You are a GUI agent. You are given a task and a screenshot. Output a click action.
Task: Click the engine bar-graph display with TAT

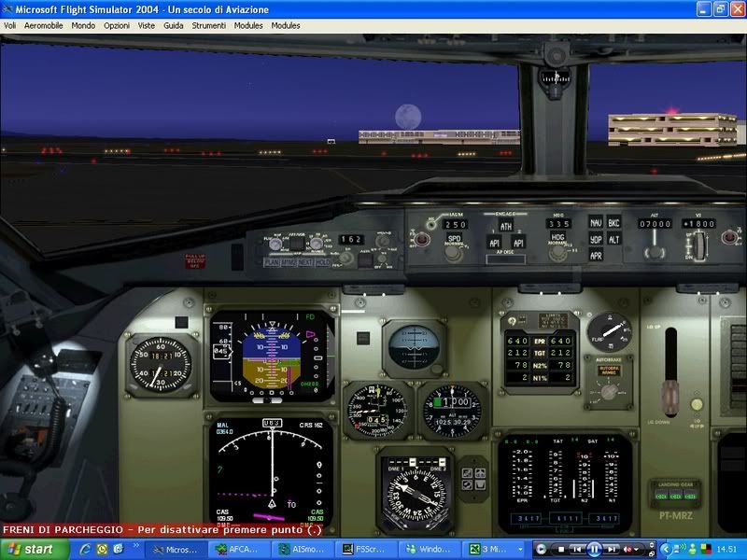(x=564, y=483)
